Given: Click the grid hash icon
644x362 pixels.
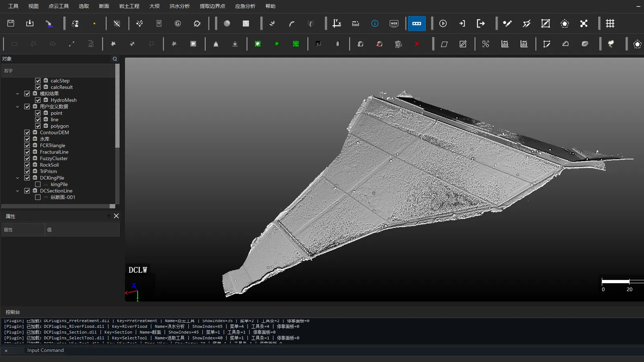Looking at the screenshot, I should pos(610,23).
